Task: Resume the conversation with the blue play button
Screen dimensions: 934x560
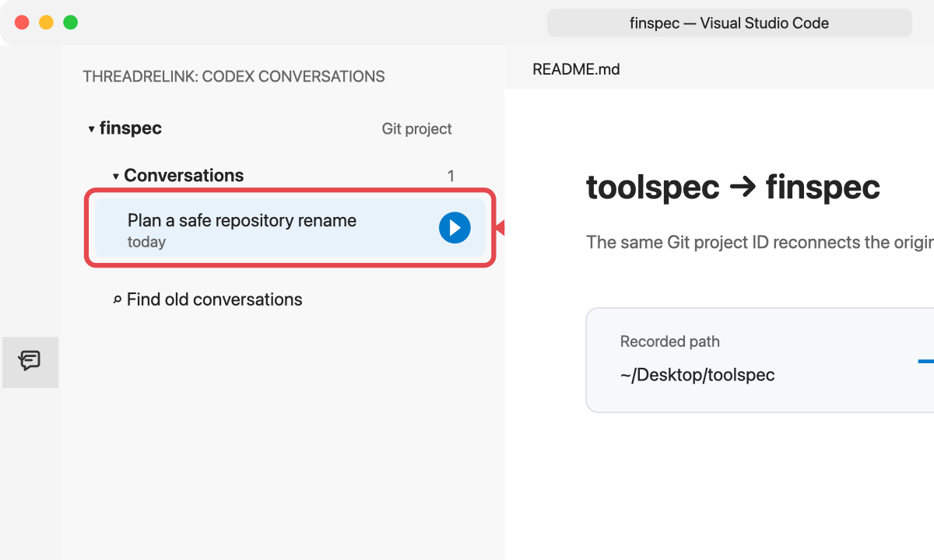Action: [455, 228]
